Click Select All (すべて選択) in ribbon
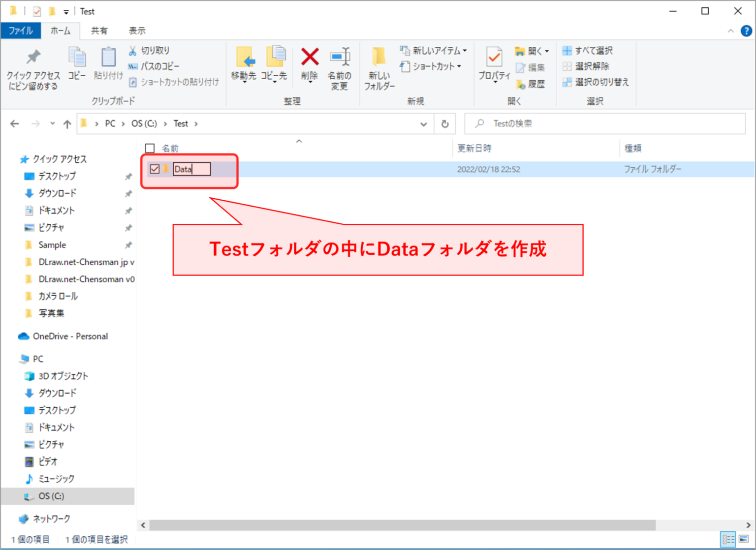Image resolution: width=756 pixels, height=550 pixels. pyautogui.click(x=588, y=51)
